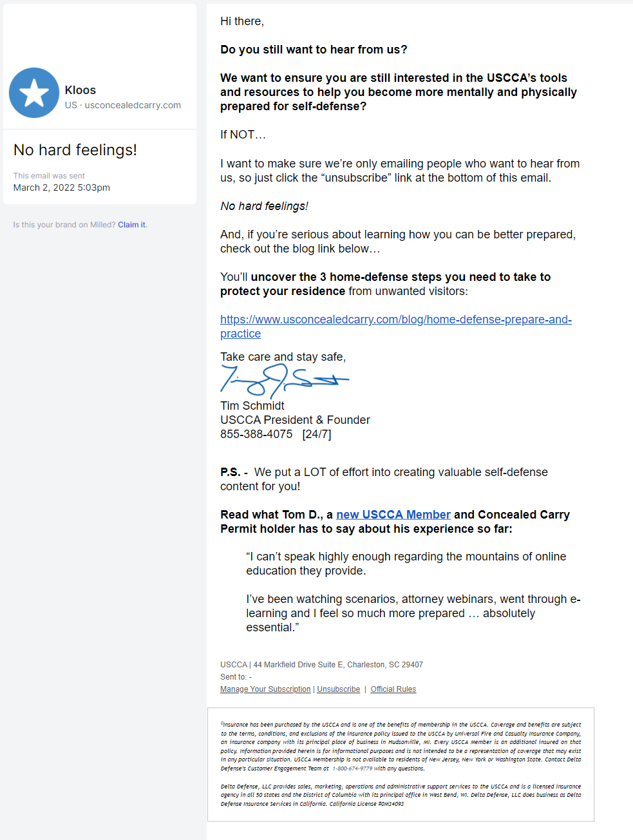
Task: Select the No hard feelings! subject heading
Action: 74,149
